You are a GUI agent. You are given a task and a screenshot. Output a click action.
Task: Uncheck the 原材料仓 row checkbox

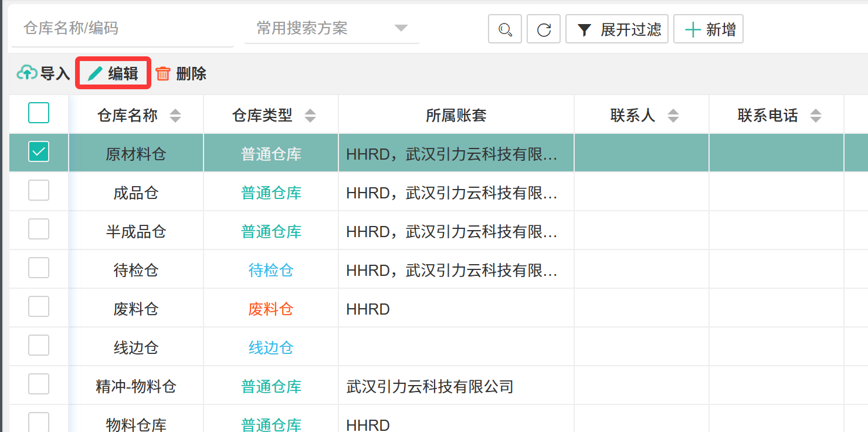click(39, 152)
